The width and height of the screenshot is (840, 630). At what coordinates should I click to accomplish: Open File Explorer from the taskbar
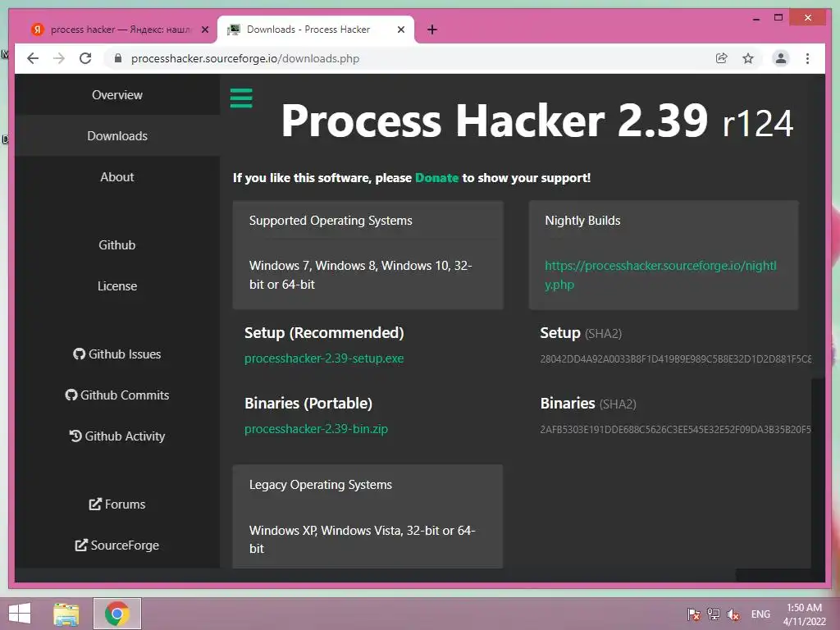[x=66, y=614]
